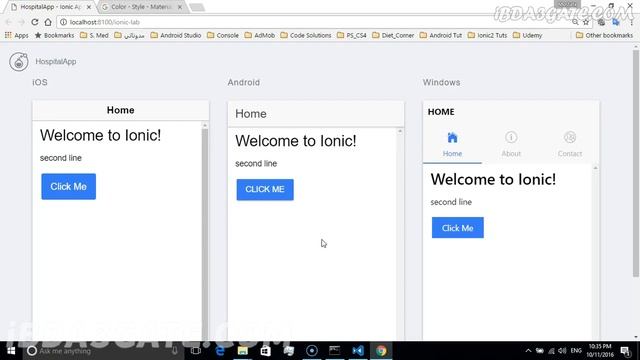The width and height of the screenshot is (640, 360).
Task: Open Other bookmarks folder
Action: point(604,36)
